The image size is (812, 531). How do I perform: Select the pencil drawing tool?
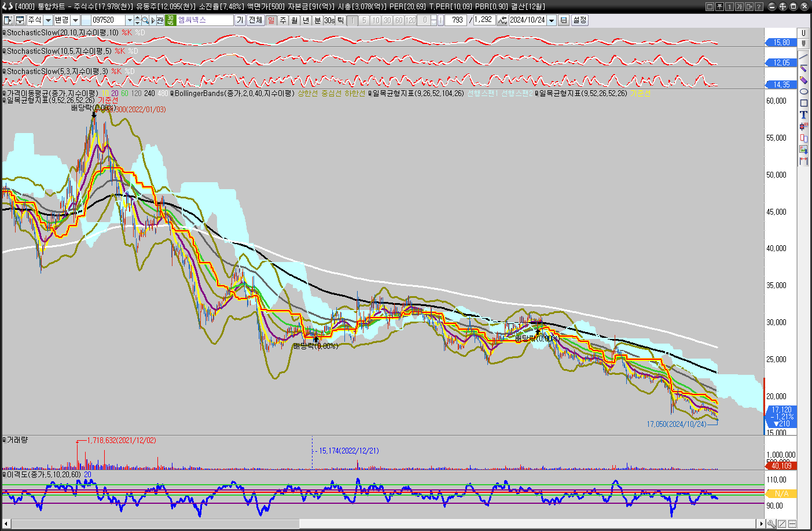tap(803, 68)
